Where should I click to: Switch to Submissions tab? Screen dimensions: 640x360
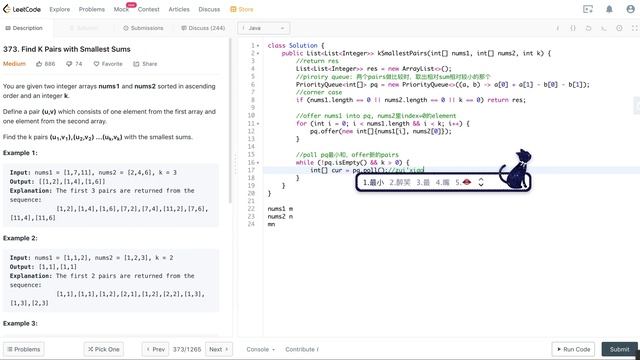pyautogui.click(x=143, y=28)
